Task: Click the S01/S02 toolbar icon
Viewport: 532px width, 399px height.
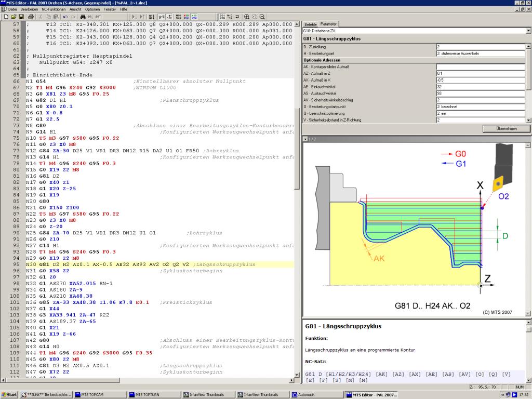Action: coord(222,17)
